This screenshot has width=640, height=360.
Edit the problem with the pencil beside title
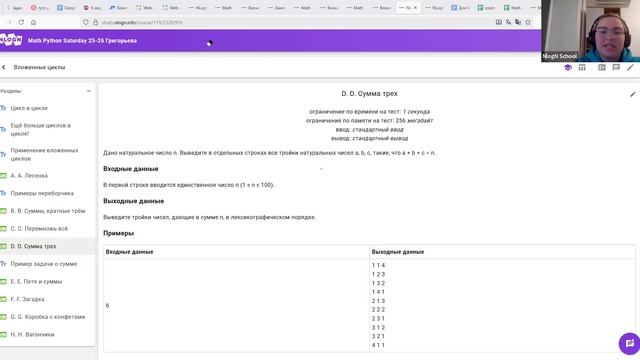[633, 94]
